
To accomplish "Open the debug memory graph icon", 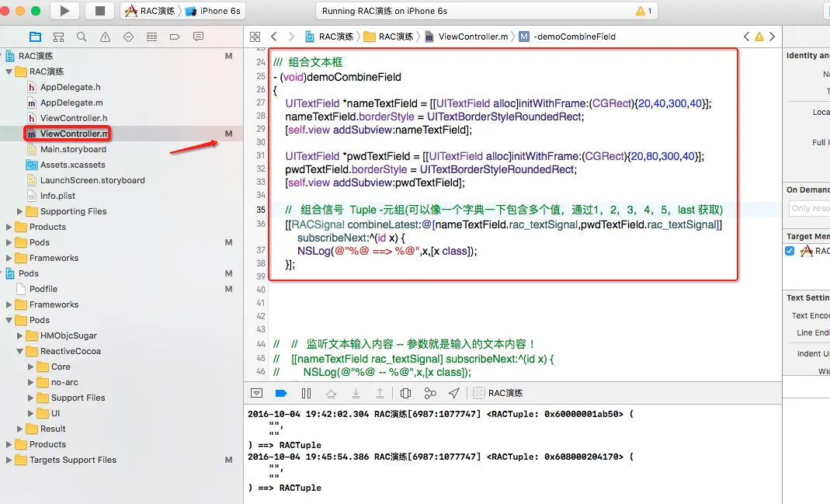I will pos(430,393).
